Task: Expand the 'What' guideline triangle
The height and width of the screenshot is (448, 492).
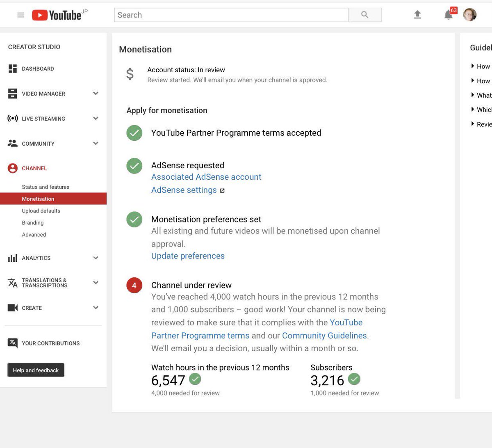Action: pos(473,95)
